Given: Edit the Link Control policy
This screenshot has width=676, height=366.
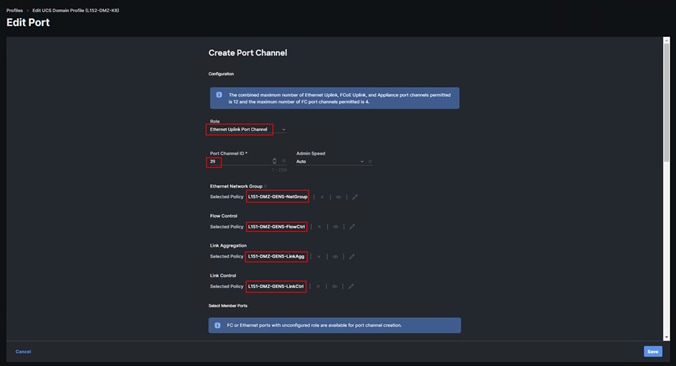Looking at the screenshot, I should pos(351,286).
